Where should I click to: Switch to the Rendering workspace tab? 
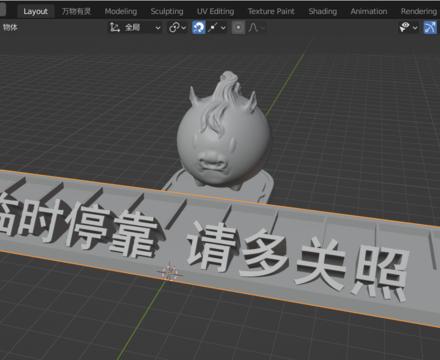pos(419,11)
